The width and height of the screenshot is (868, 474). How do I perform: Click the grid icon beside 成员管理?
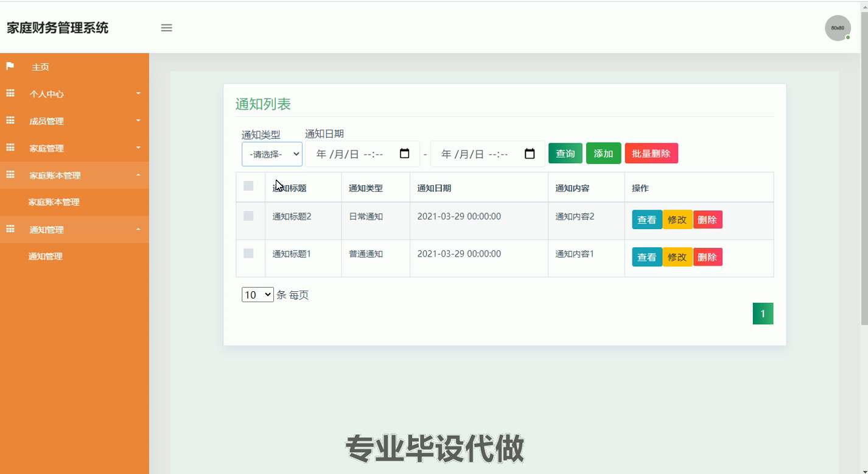coord(10,121)
